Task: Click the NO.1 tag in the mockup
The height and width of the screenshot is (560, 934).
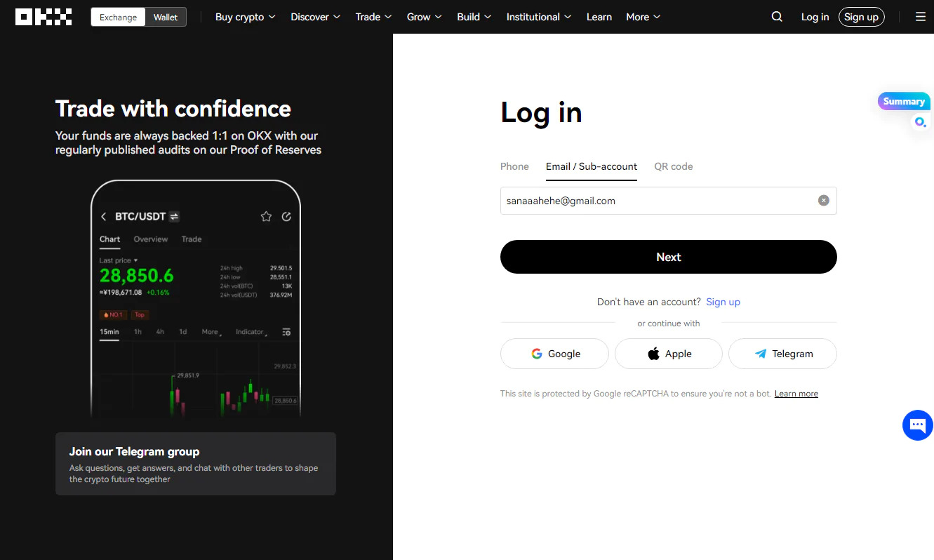Action: pyautogui.click(x=113, y=314)
